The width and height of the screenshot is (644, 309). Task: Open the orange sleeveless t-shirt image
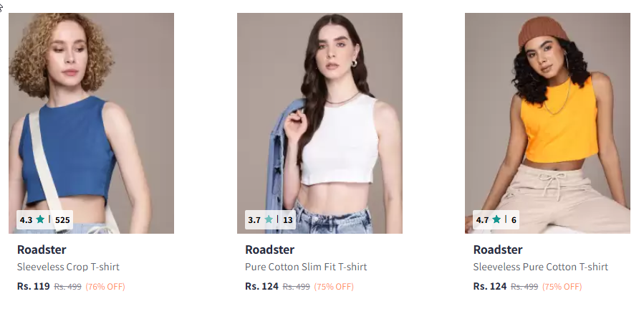547,123
